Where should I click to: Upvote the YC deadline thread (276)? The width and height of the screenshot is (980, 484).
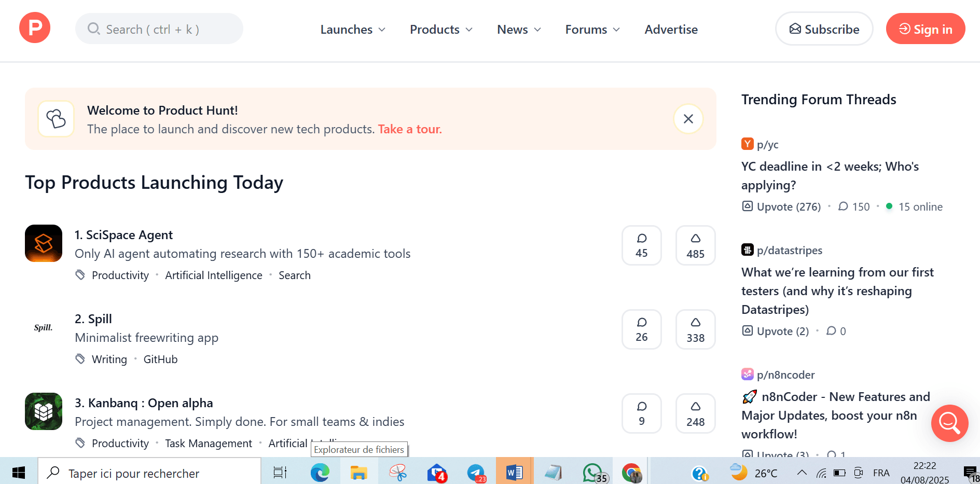click(x=781, y=206)
